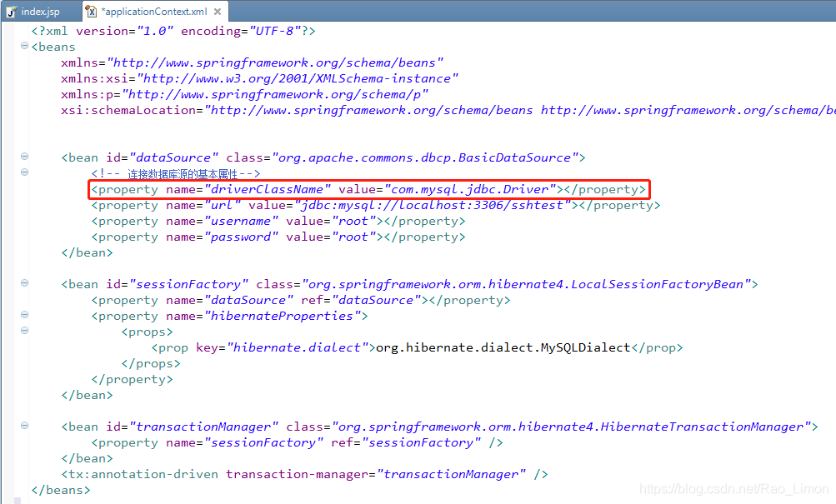Close the applicationContext.xml tab
The height and width of the screenshot is (504, 836).
coord(218,11)
